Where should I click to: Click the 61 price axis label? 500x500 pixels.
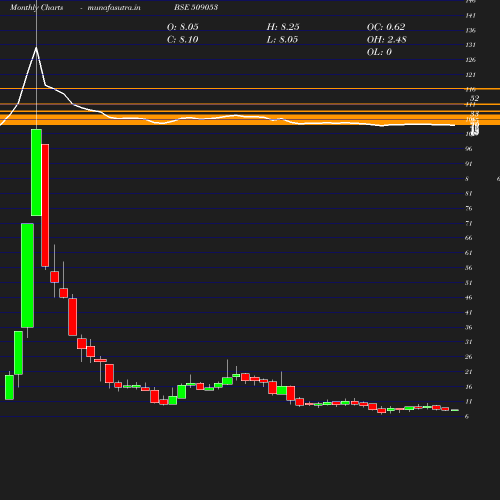[x=469, y=253]
